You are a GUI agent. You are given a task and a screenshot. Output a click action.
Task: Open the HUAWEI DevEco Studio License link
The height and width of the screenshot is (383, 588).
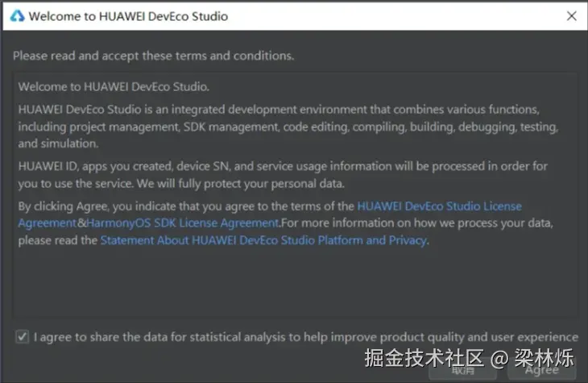coord(439,206)
